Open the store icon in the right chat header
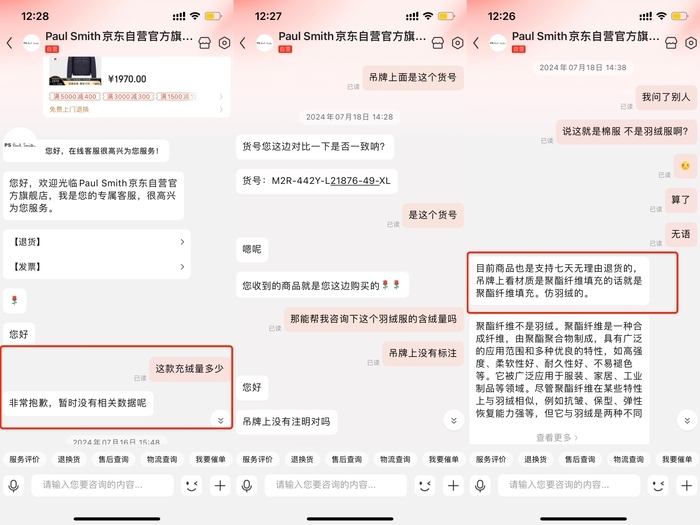700x525 pixels. 671,43
